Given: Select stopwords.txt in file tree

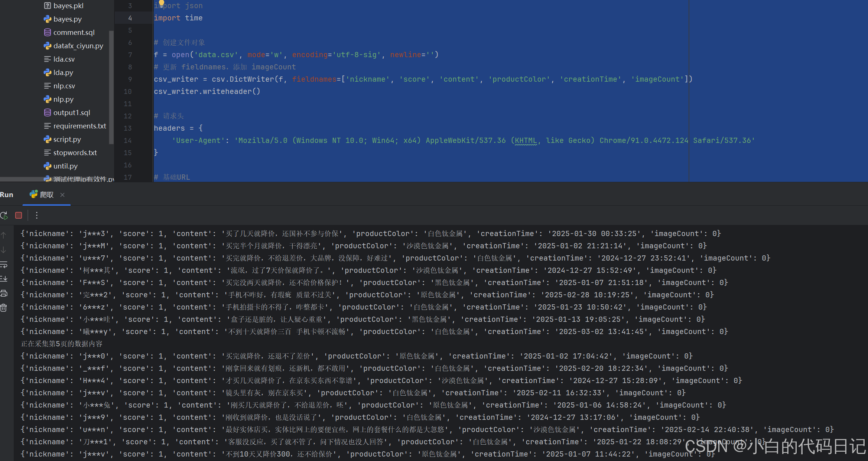Looking at the screenshot, I should [x=75, y=153].
